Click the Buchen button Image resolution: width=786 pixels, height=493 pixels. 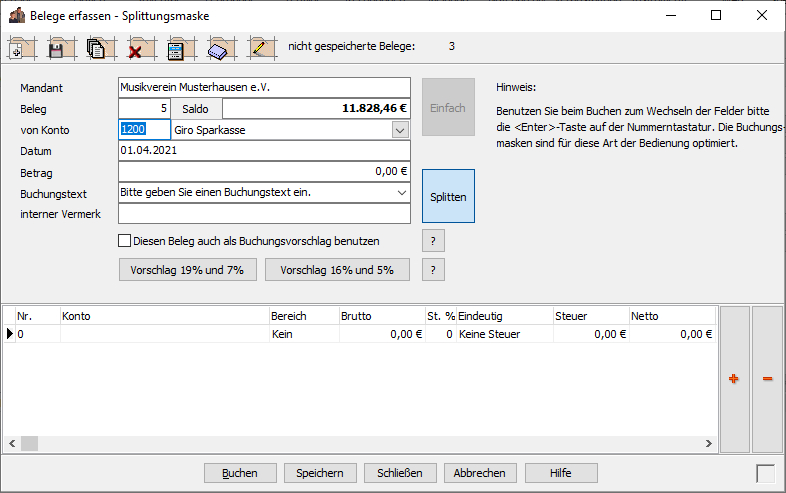click(239, 473)
